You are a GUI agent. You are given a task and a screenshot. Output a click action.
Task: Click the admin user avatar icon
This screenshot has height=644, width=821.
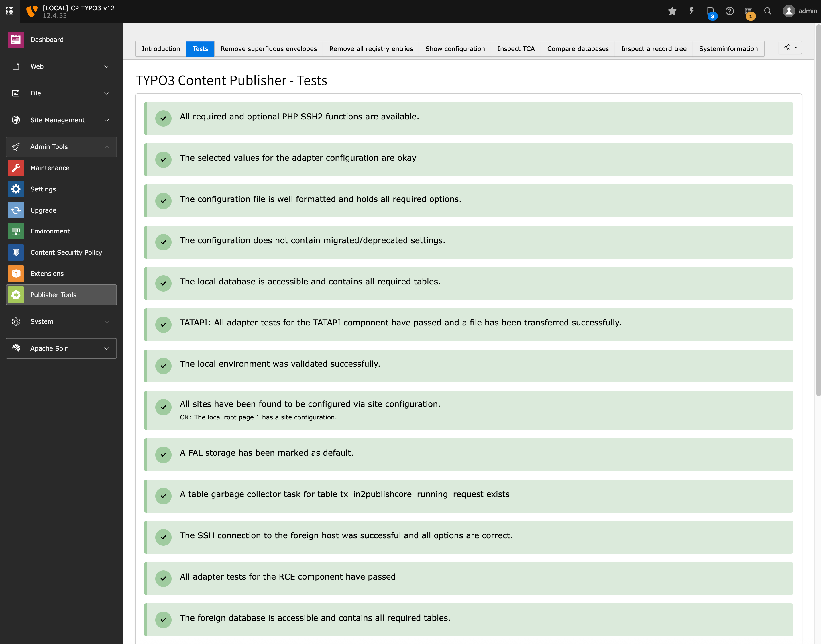789,11
